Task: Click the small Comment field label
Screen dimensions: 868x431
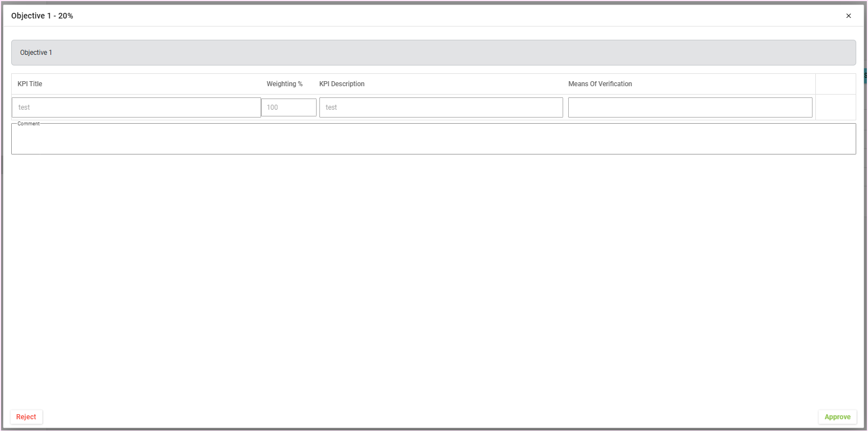Action: click(x=29, y=124)
